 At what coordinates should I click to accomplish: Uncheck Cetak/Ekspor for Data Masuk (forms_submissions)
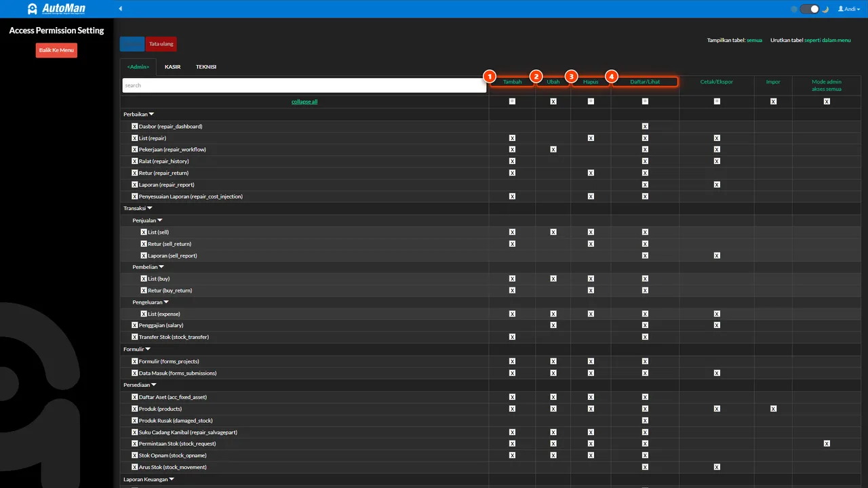pyautogui.click(x=717, y=373)
